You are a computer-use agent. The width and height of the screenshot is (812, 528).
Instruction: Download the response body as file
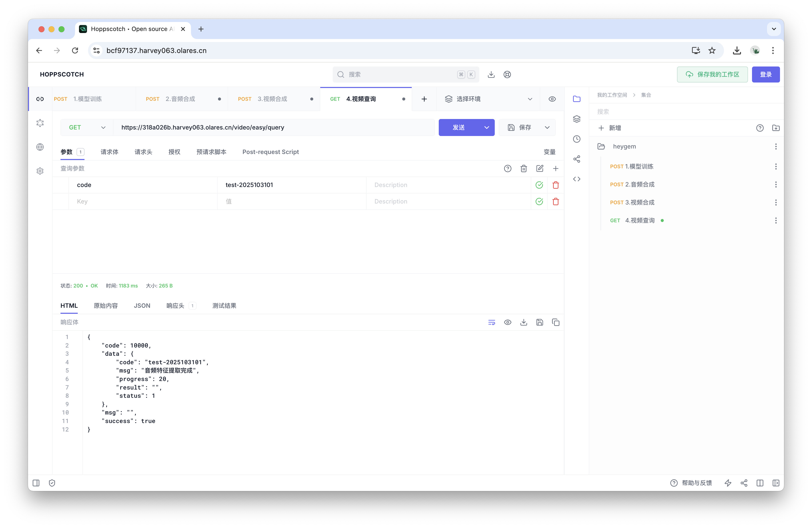523,322
